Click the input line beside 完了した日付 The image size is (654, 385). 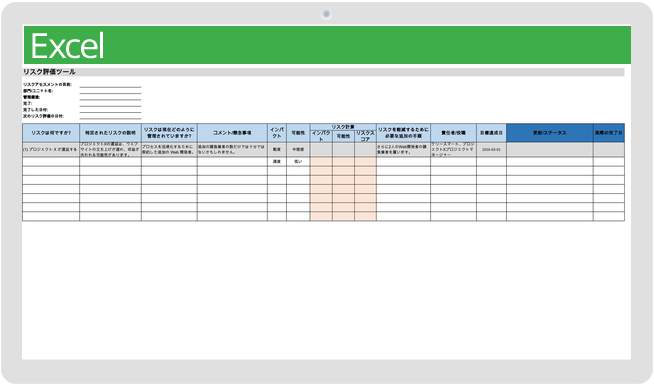[110, 111]
